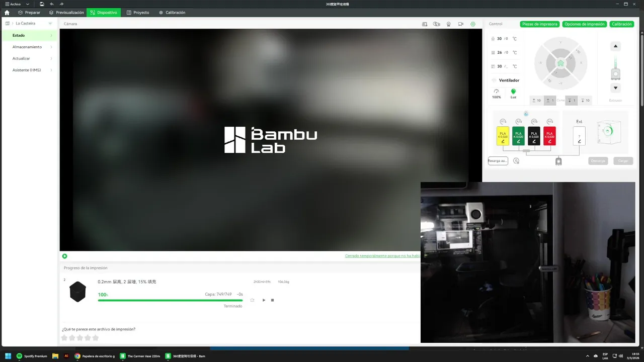Raise bed by 1 button

pyautogui.click(x=550, y=101)
